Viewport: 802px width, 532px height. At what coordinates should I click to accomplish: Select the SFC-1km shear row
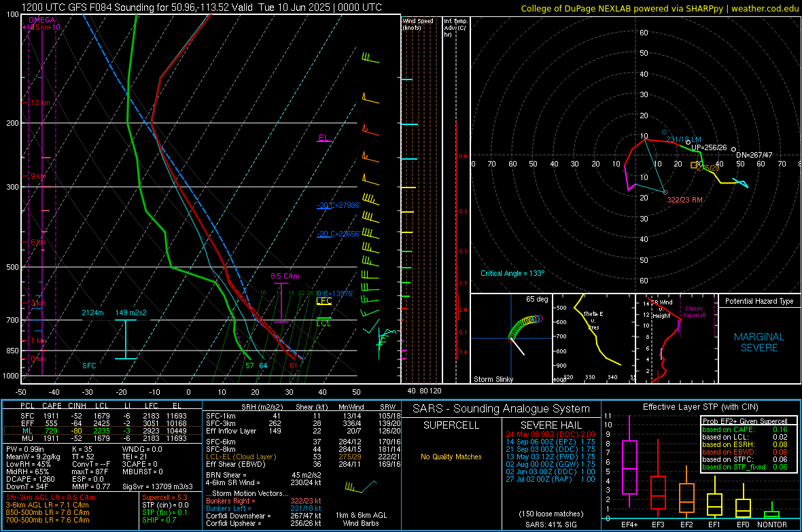303,416
